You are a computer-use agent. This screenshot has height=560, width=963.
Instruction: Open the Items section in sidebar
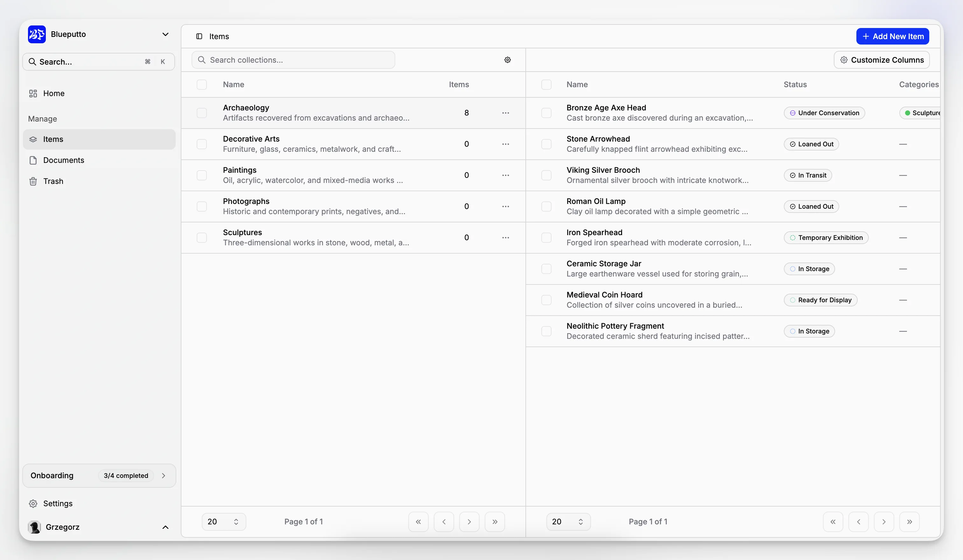[99, 139]
